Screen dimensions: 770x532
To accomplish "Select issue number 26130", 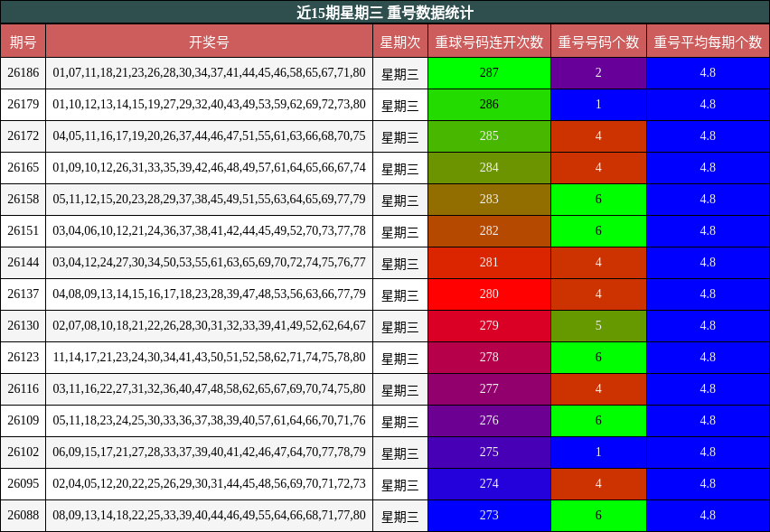I will pos(23,326).
